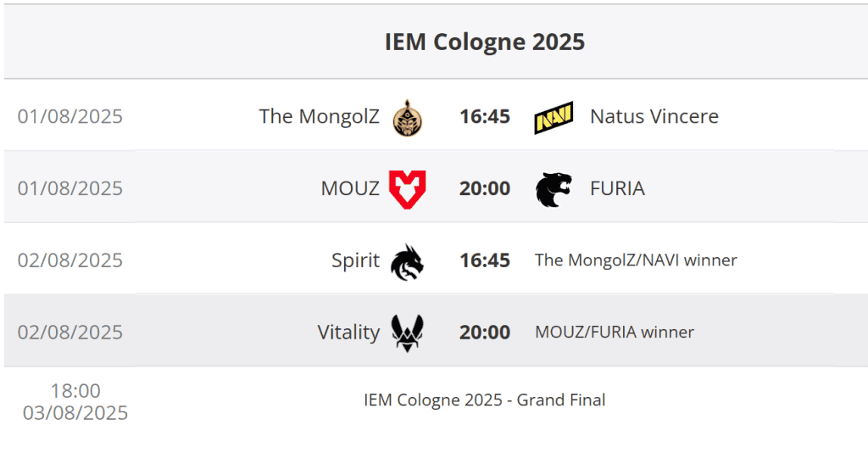Select the MOUZ team name
The height and width of the screenshot is (453, 868).
tap(350, 188)
